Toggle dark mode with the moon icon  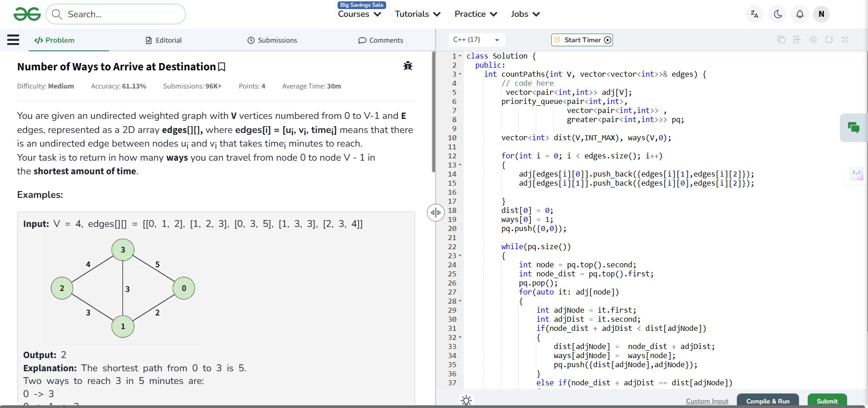click(x=777, y=14)
